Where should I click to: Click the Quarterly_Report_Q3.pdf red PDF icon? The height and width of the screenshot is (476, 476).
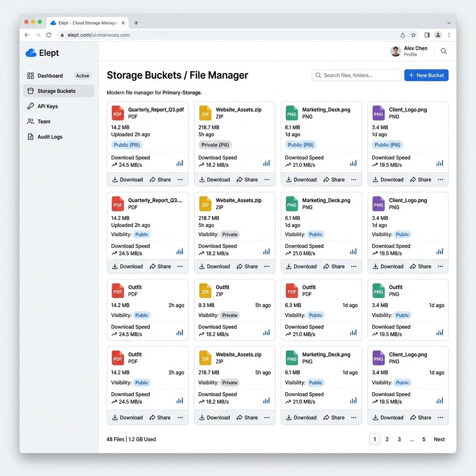coord(118,113)
